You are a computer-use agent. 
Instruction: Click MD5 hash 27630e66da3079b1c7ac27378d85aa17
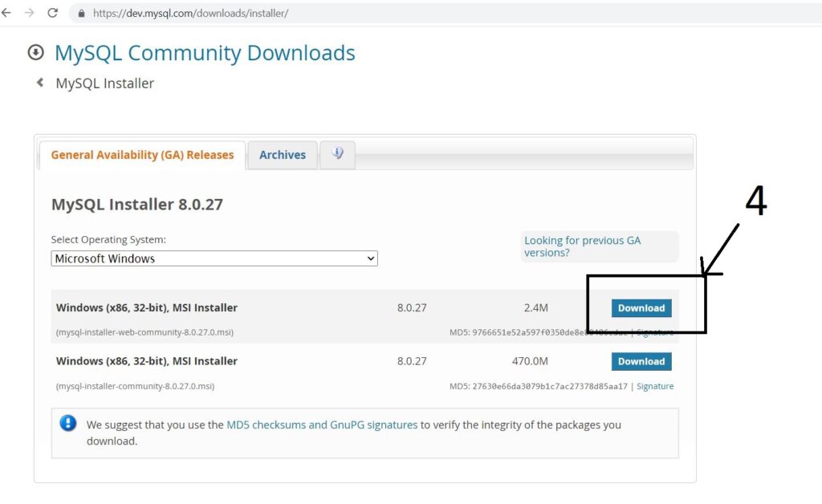[549, 386]
